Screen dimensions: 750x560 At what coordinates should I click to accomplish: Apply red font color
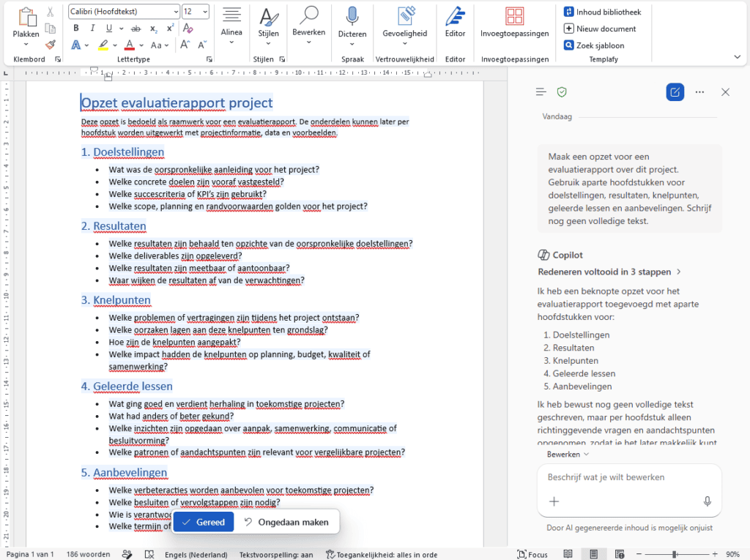tap(130, 45)
